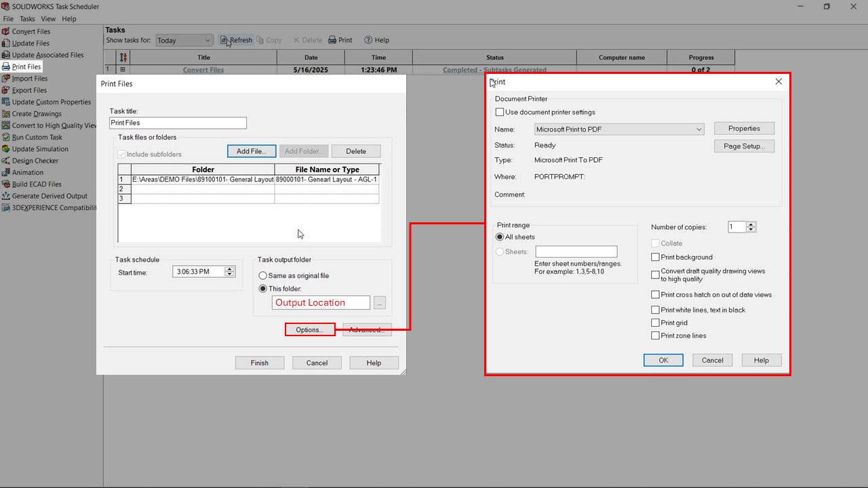Check the Print background option
The height and width of the screenshot is (488, 868).
click(655, 258)
